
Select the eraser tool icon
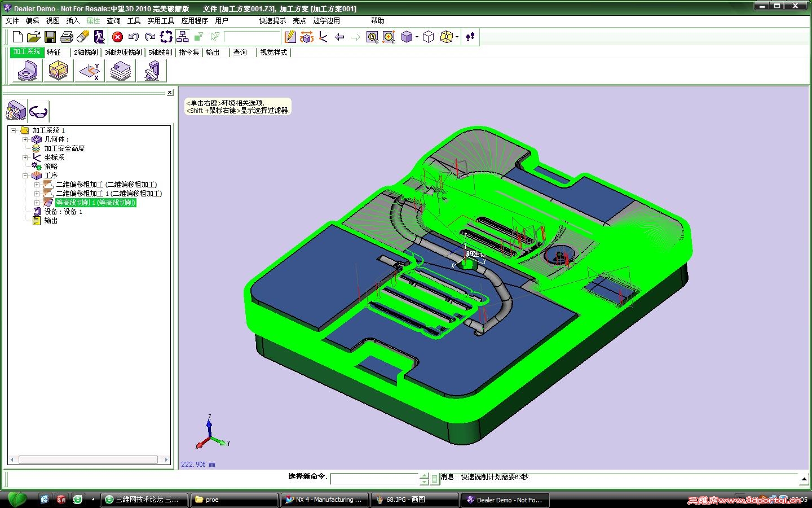coord(83,37)
